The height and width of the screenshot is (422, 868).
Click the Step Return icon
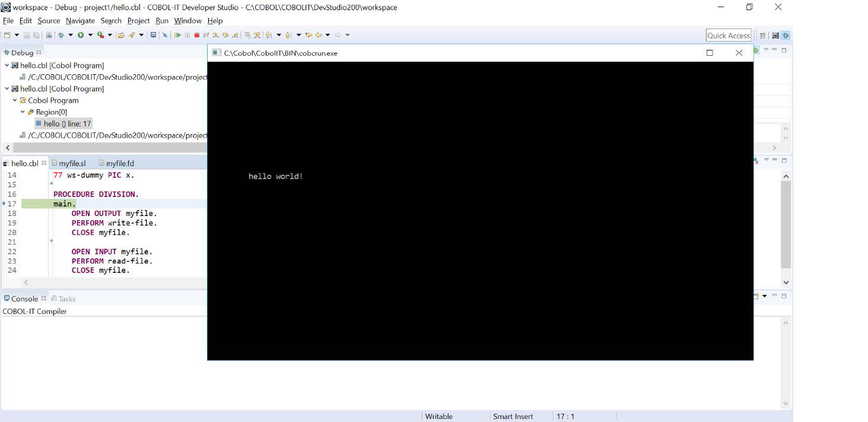(235, 34)
